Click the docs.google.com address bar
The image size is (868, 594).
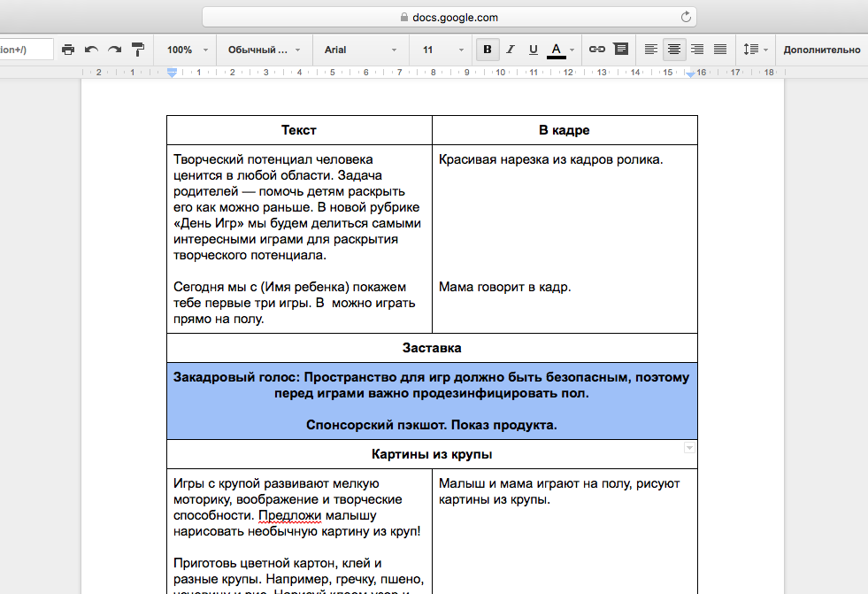tap(449, 17)
